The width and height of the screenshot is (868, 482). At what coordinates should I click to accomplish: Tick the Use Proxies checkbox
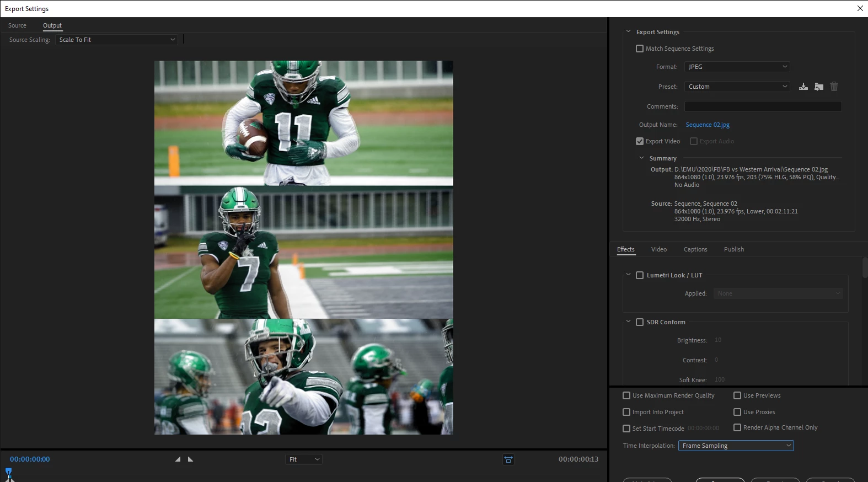[737, 412]
